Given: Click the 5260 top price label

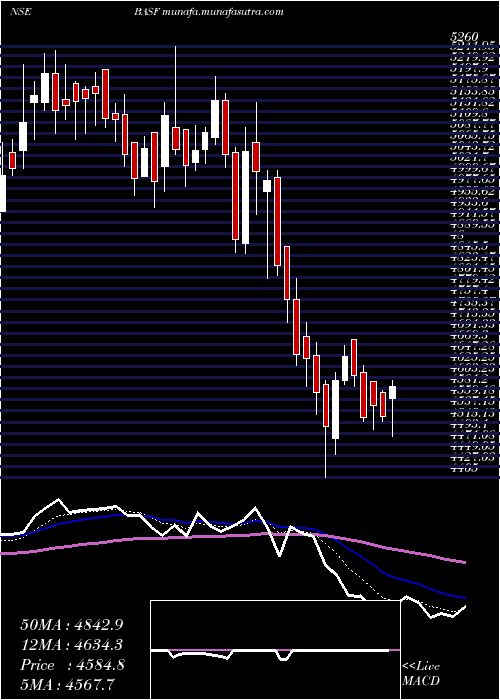Looking at the screenshot, I should tap(464, 37).
